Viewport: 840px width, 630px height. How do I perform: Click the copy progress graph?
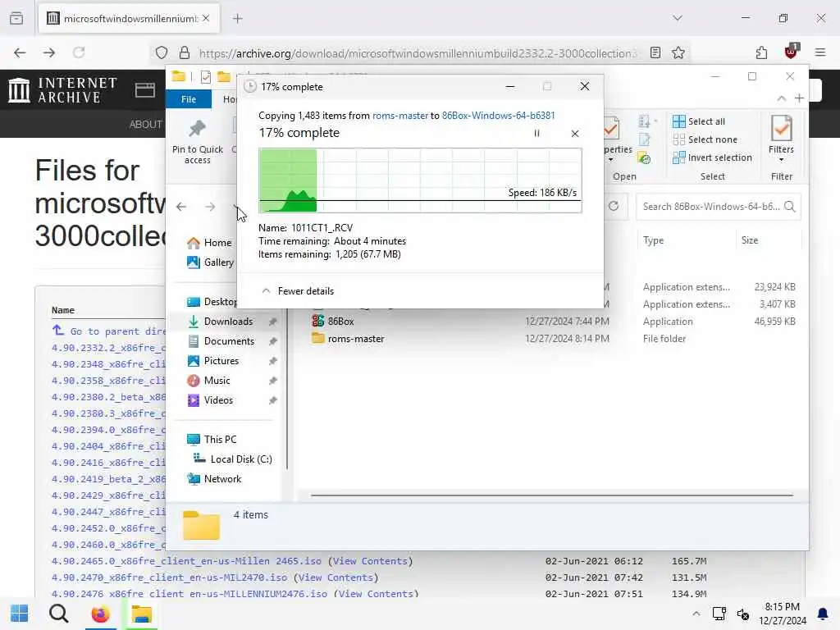click(420, 180)
